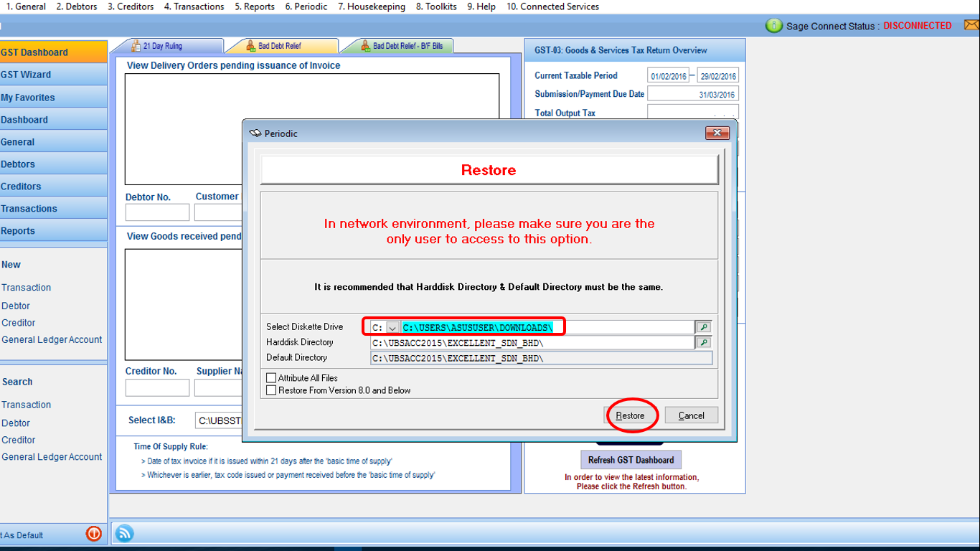The height and width of the screenshot is (551, 980).
Task: Click the Restore button
Action: 630,415
